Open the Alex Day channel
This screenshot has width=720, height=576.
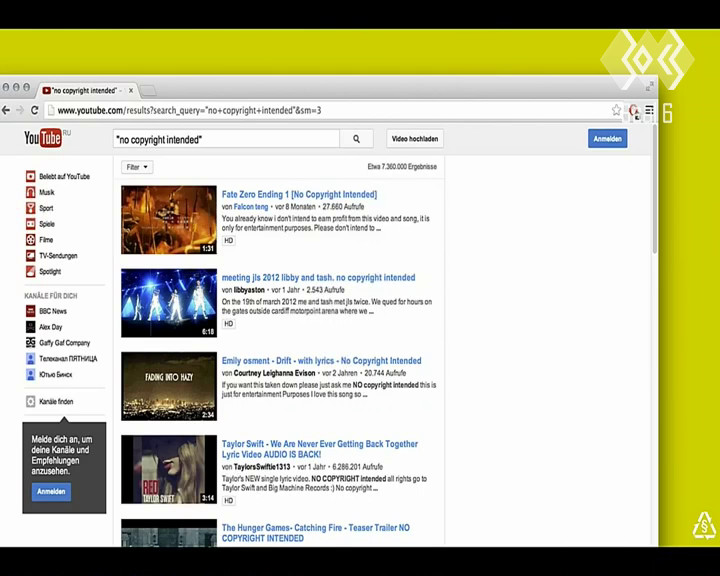pyautogui.click(x=44, y=327)
